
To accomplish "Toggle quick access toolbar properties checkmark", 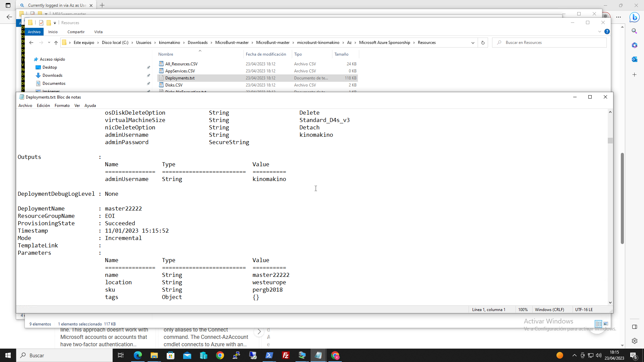I will (41, 23).
